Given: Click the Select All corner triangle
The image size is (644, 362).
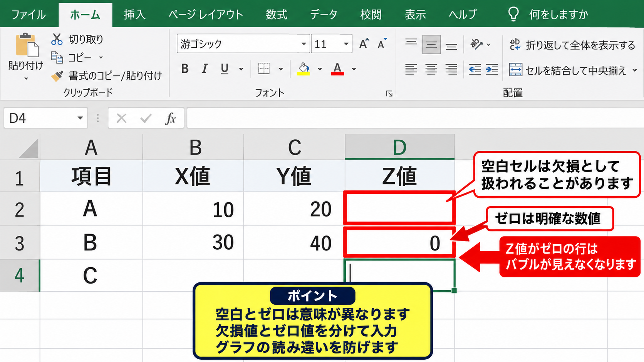Looking at the screenshot, I should [x=29, y=148].
